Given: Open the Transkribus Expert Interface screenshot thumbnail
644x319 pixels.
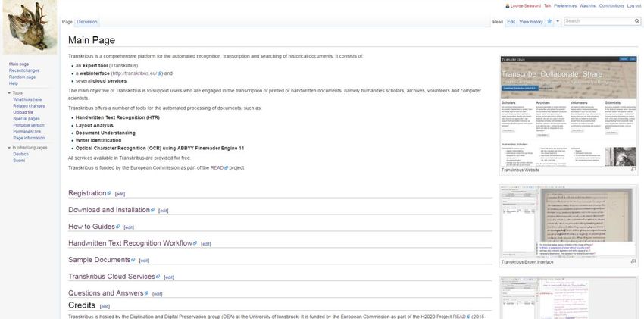Looking at the screenshot, I should 569,223.
